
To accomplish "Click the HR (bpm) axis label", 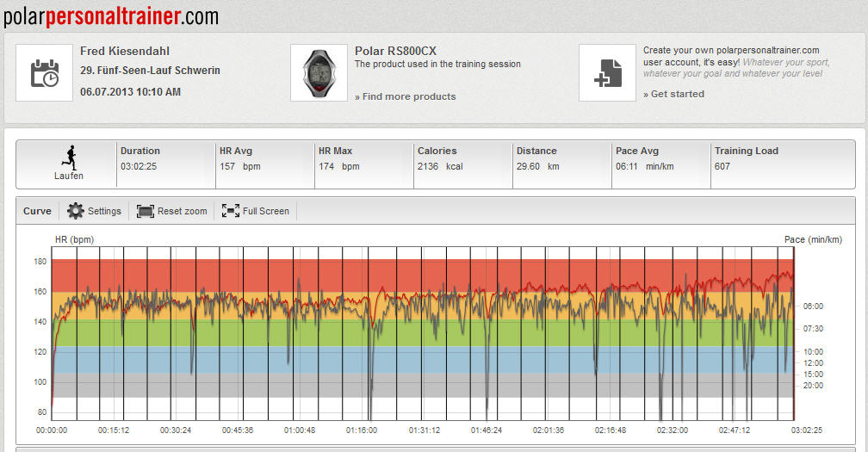I will click(x=74, y=239).
